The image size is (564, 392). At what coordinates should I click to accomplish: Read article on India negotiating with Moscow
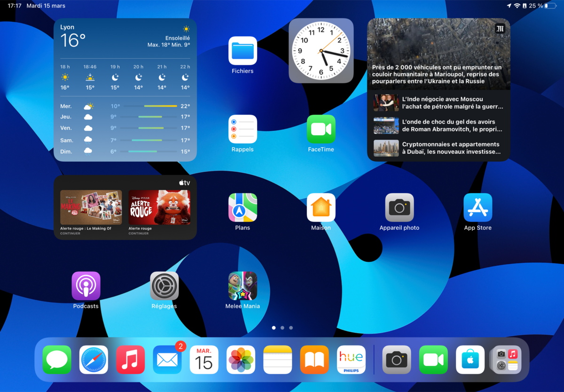tap(439, 103)
